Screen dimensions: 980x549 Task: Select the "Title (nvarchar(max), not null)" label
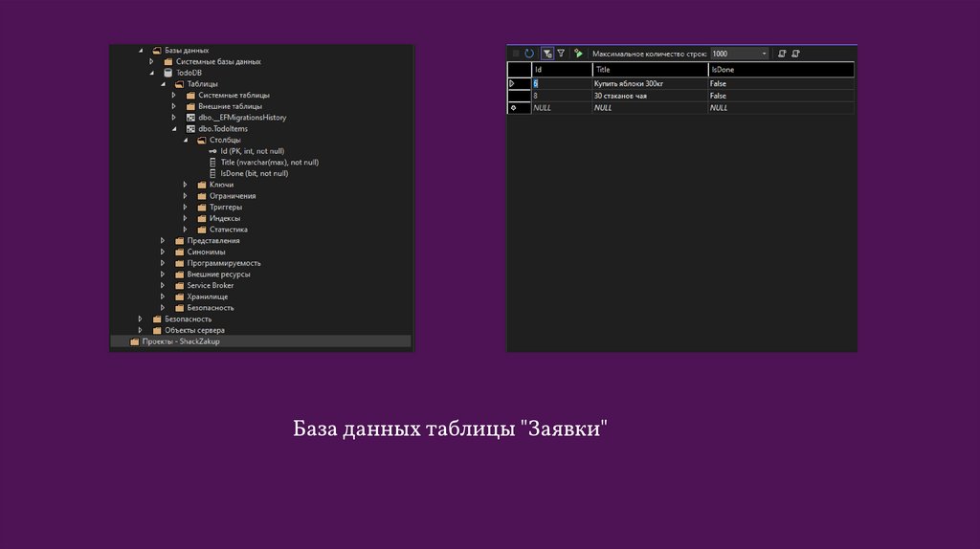point(269,163)
